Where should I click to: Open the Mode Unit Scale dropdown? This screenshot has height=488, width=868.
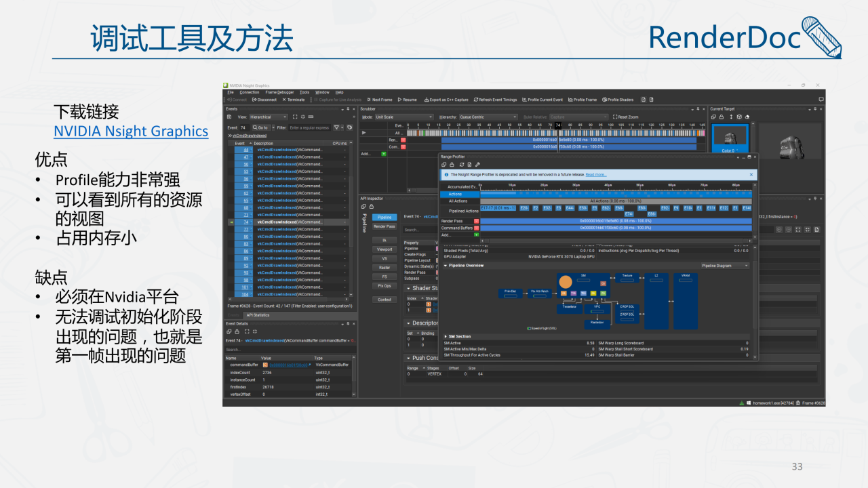[x=403, y=117]
